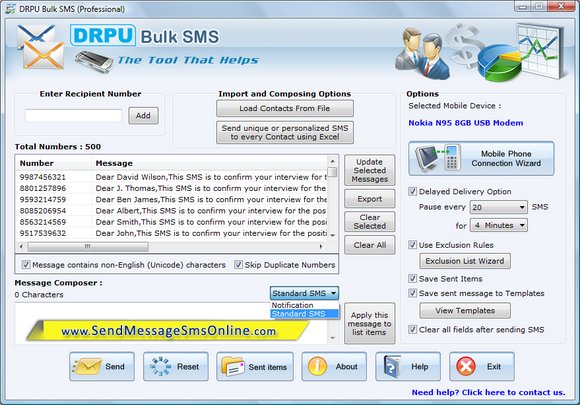Click the Number column header
The height and width of the screenshot is (405, 580).
[x=54, y=163]
